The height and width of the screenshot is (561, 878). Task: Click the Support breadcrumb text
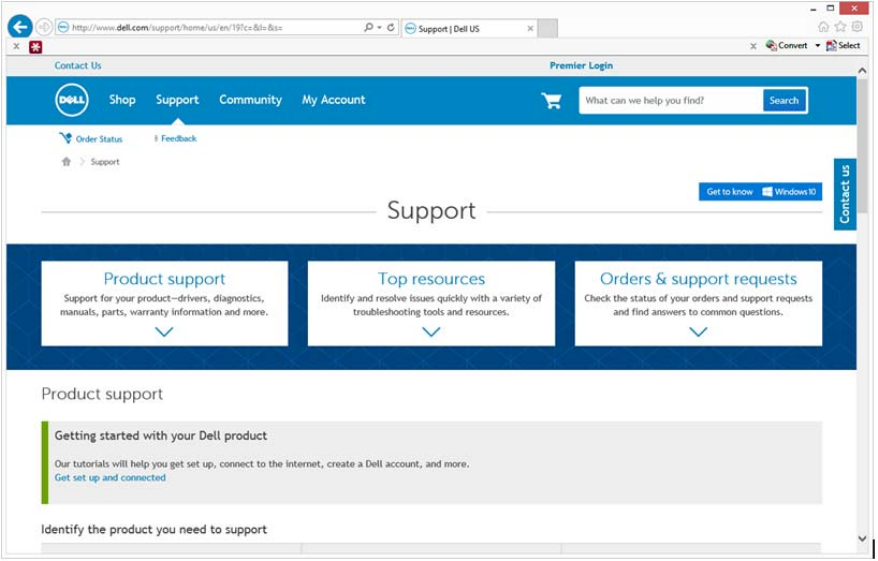[x=105, y=162]
